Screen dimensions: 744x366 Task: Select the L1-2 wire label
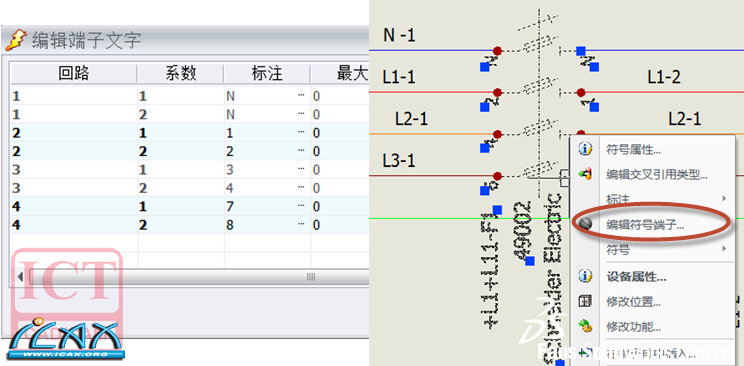click(x=664, y=76)
